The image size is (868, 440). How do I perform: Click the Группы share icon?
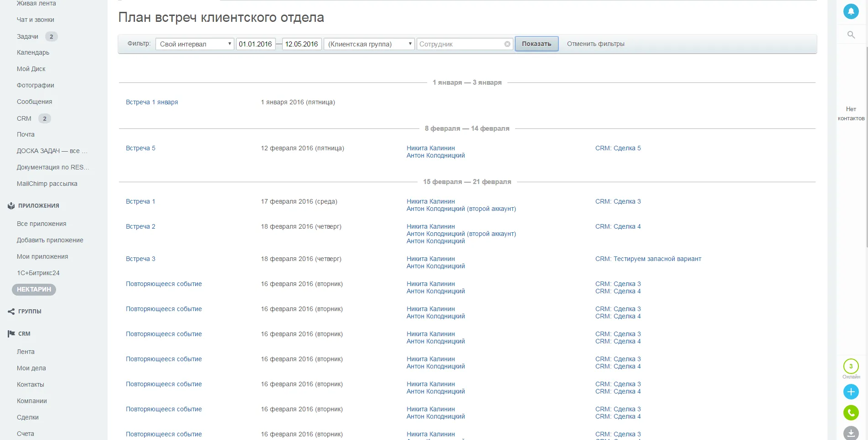tap(11, 312)
